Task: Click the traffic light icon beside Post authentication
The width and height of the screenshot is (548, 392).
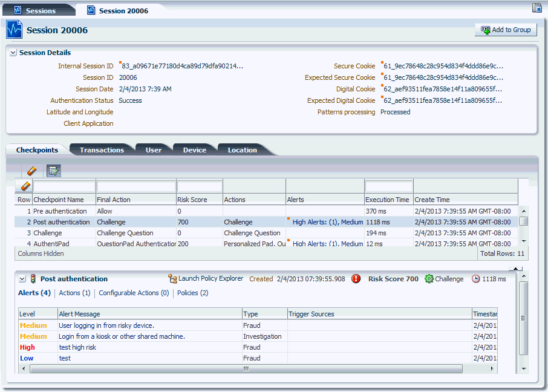Action: (x=33, y=279)
